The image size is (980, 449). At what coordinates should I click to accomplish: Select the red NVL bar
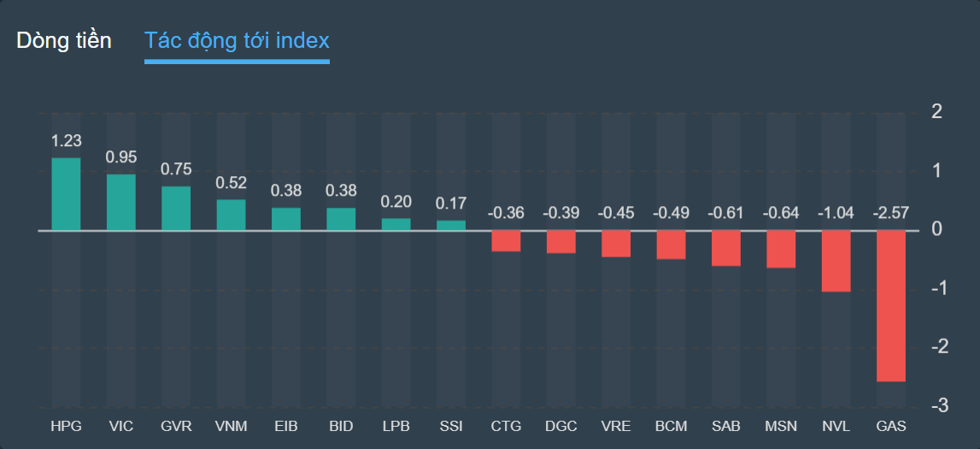pos(836,261)
